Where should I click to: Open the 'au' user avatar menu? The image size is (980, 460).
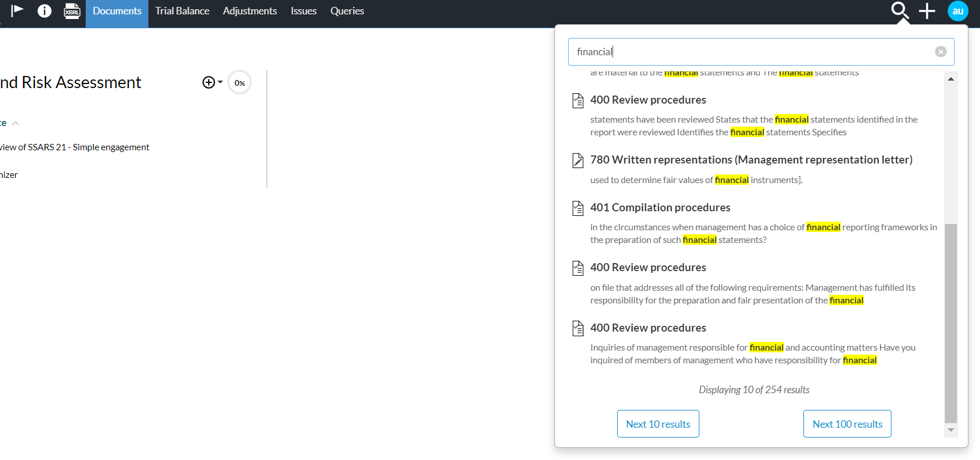coord(958,11)
